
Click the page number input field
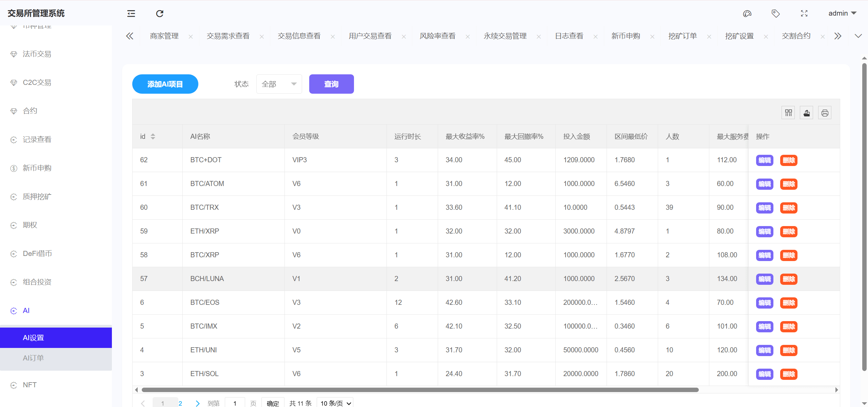[235, 403]
